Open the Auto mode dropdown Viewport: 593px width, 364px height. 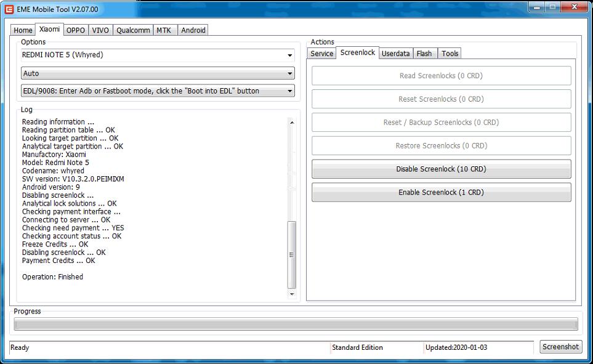tap(158, 73)
